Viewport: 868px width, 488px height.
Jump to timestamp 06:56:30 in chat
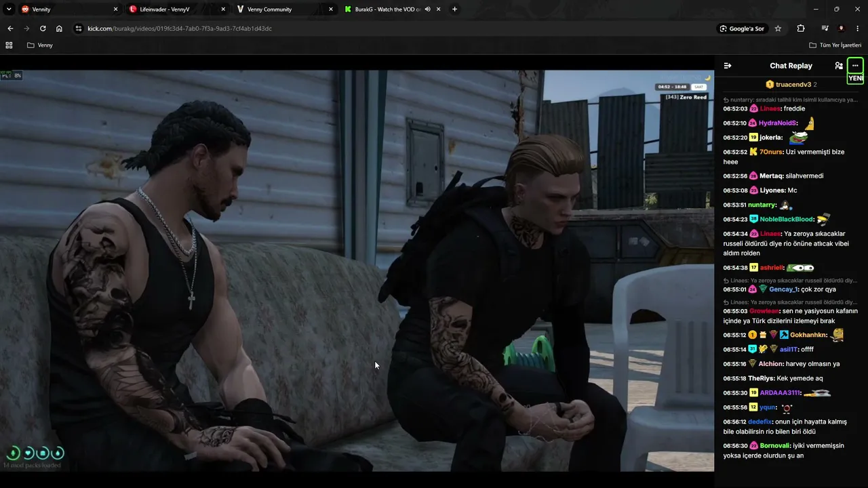(735, 446)
